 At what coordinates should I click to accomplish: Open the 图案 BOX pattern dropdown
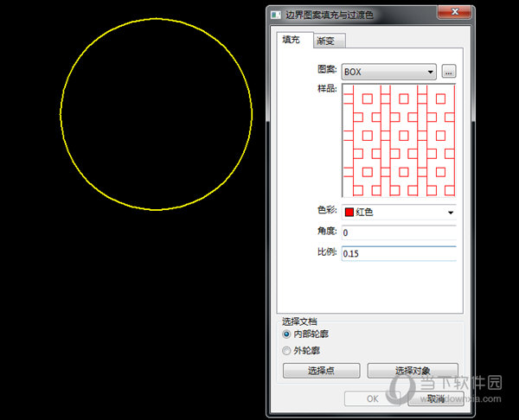tap(389, 72)
